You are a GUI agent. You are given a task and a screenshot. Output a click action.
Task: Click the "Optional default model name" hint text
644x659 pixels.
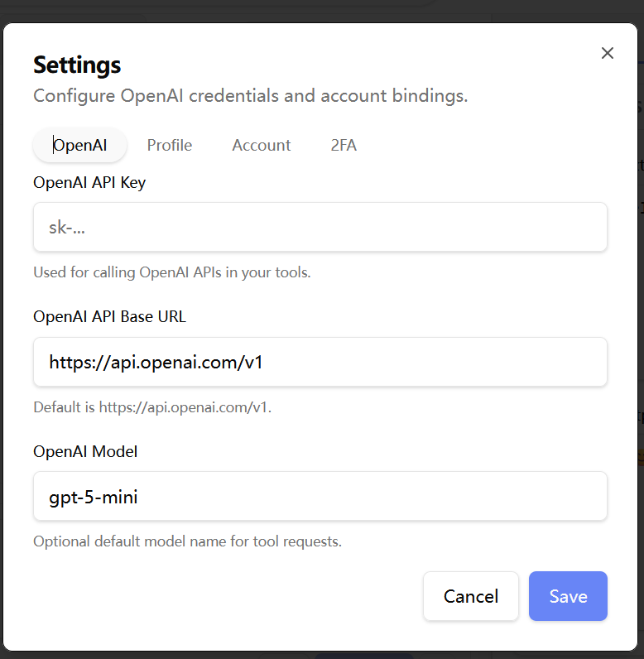[x=187, y=541]
